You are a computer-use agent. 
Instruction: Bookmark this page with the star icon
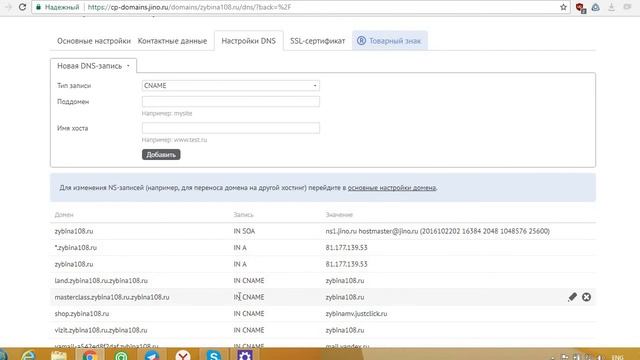point(563,7)
